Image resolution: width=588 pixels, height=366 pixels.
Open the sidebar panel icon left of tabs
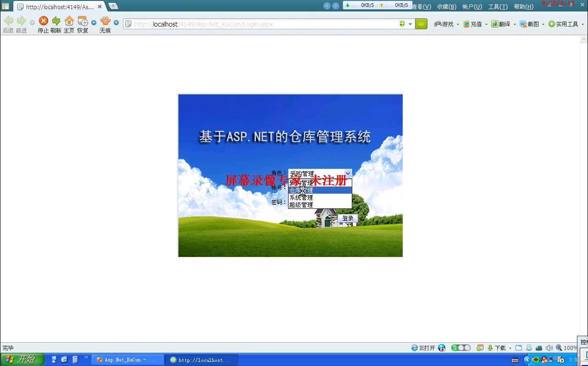[x=6, y=6]
